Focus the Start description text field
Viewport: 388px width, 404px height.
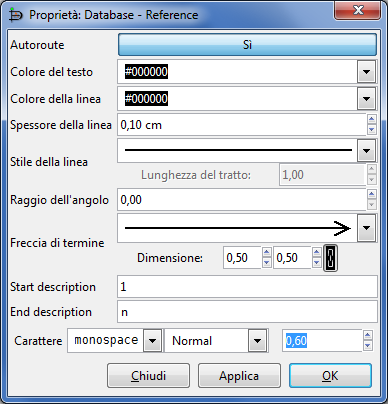click(x=247, y=286)
